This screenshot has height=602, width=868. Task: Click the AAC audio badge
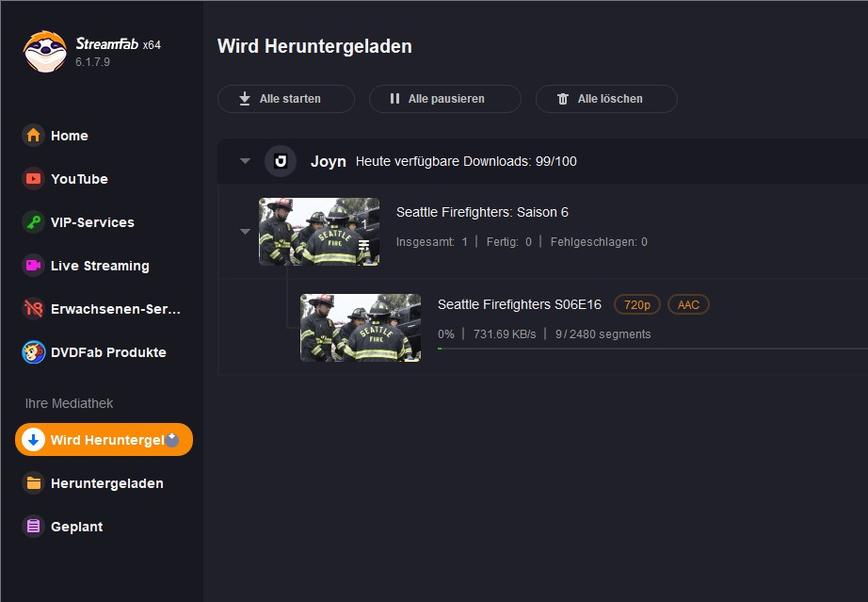coord(688,304)
